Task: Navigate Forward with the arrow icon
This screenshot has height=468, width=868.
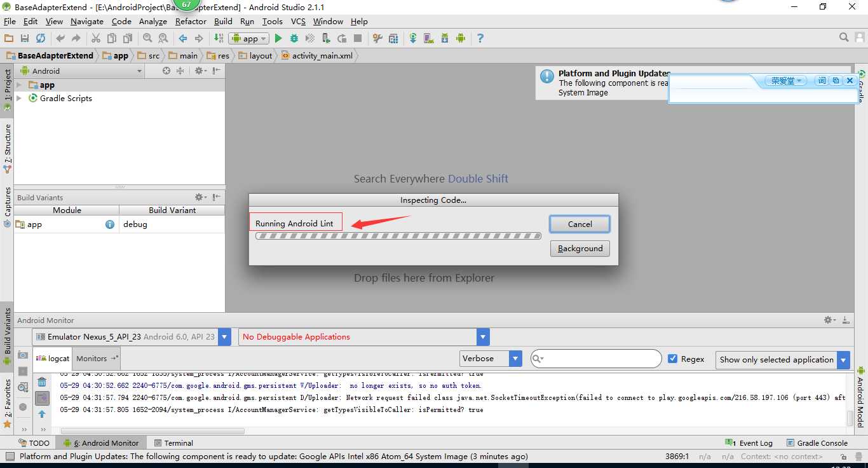Action: click(199, 39)
